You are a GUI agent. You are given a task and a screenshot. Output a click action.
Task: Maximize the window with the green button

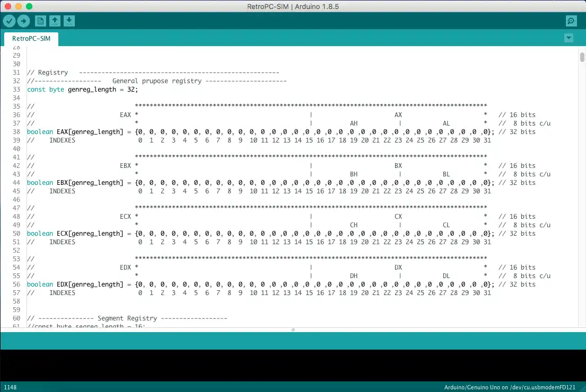click(x=29, y=6)
